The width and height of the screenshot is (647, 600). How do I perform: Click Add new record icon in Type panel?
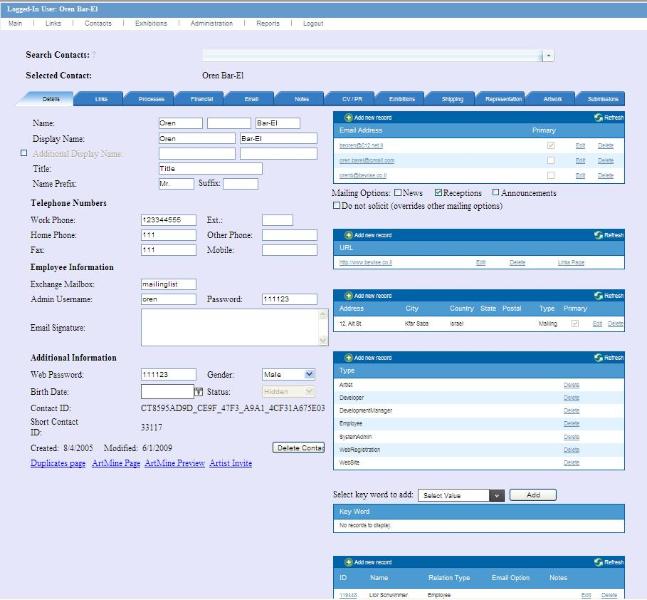pyautogui.click(x=348, y=358)
